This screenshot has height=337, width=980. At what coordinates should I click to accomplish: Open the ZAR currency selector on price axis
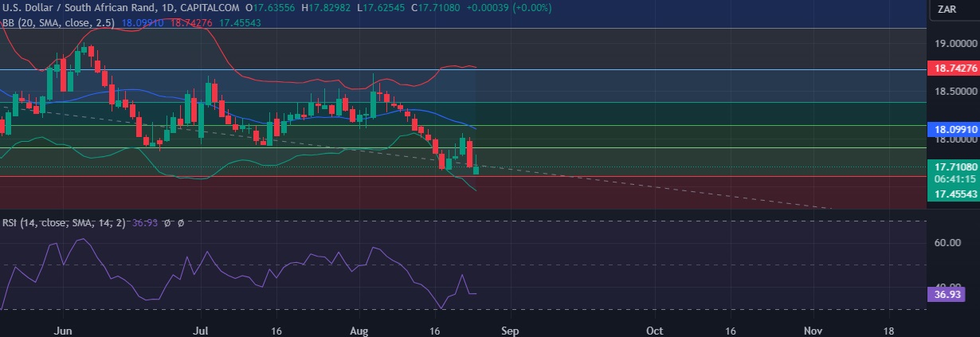[947, 10]
